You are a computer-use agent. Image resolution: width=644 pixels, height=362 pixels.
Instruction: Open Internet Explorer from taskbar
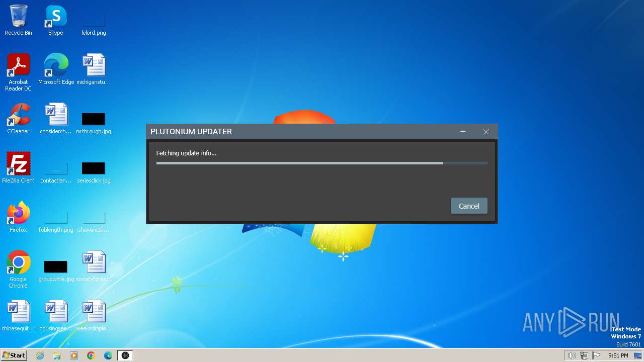click(40, 355)
